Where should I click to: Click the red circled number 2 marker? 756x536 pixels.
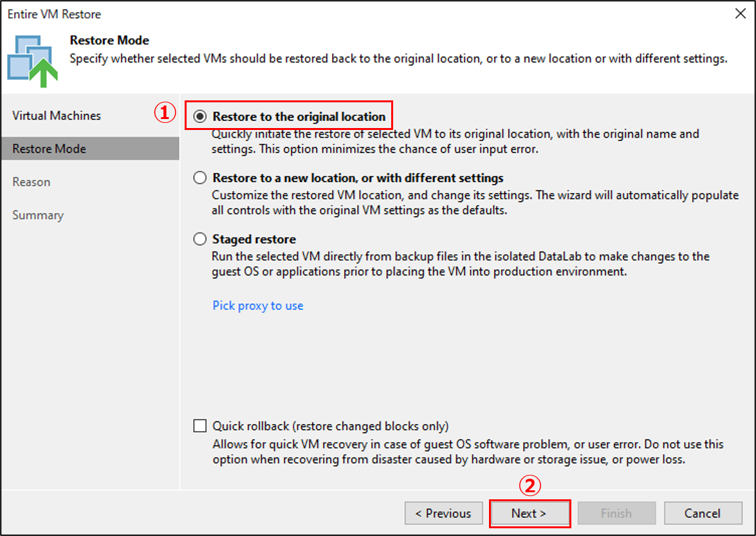pos(530,487)
